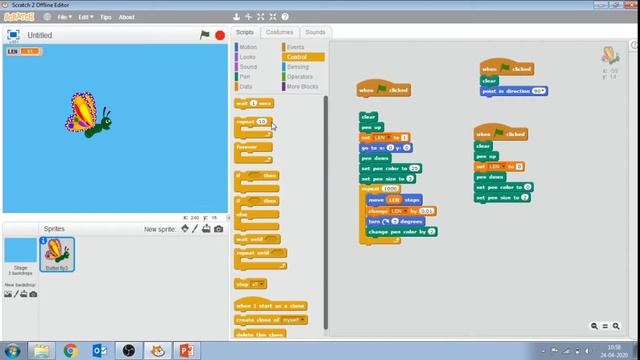Click the green flag to run
640x360 pixels.
[x=204, y=35]
